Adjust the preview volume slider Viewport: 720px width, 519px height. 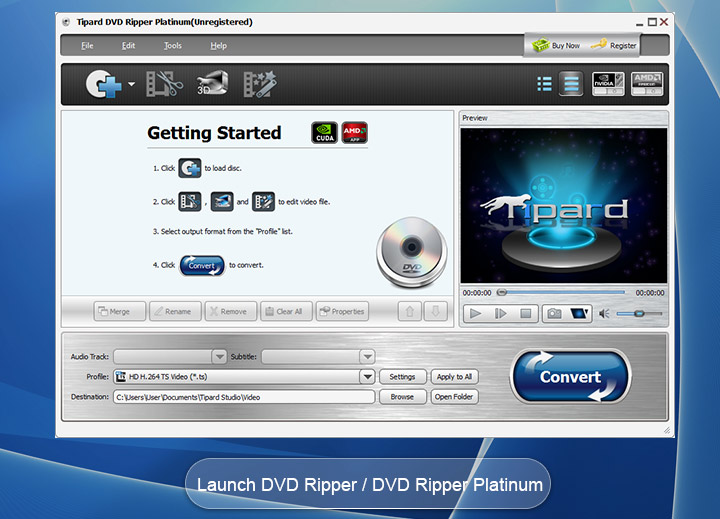(x=640, y=314)
